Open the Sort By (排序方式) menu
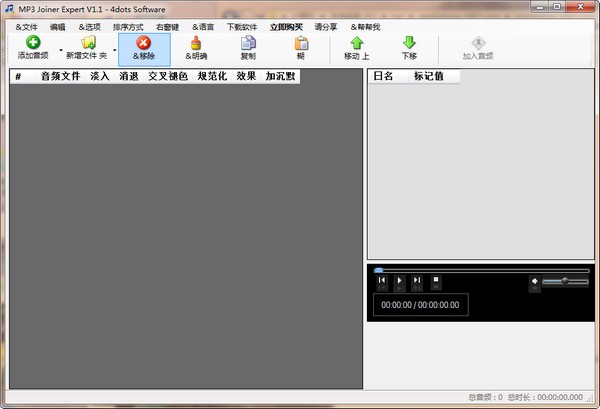600x409 pixels. pyautogui.click(x=127, y=25)
